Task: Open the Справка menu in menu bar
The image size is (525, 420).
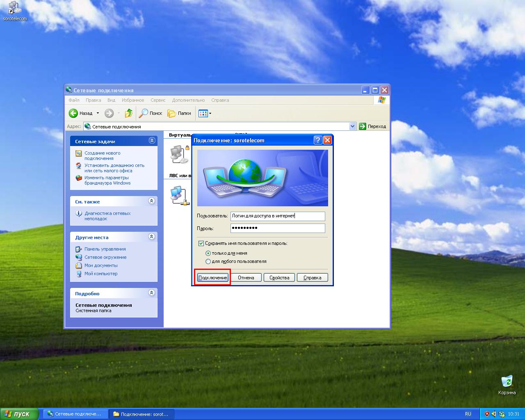Action: pyautogui.click(x=220, y=100)
